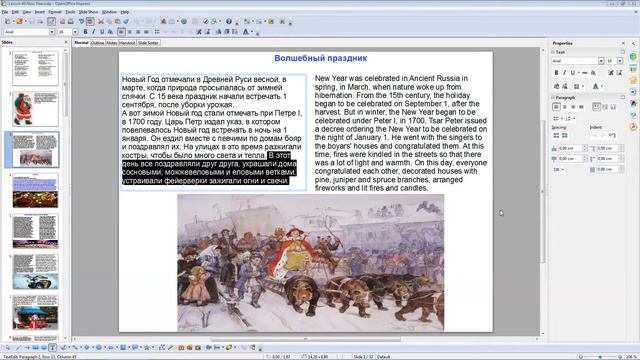Open the font size dropdown in Properties sidebar
640x360 pixels.
[x=620, y=61]
